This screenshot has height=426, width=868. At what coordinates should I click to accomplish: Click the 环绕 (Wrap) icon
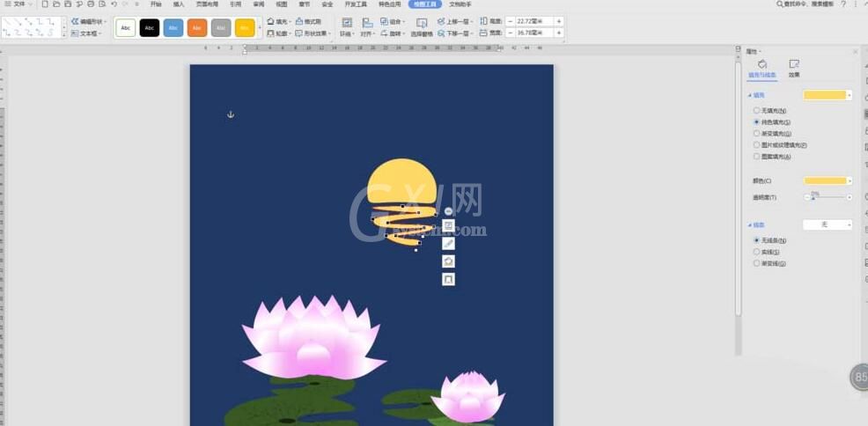click(x=347, y=23)
